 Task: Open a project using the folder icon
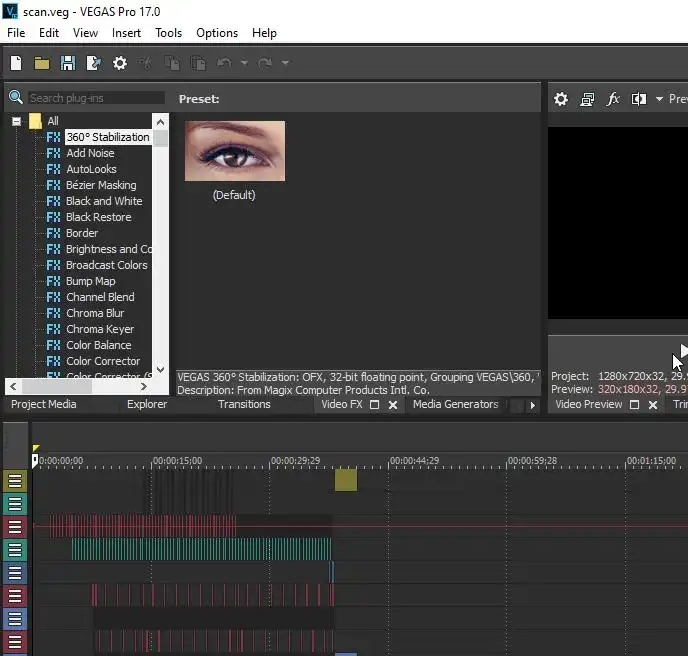[x=42, y=64]
